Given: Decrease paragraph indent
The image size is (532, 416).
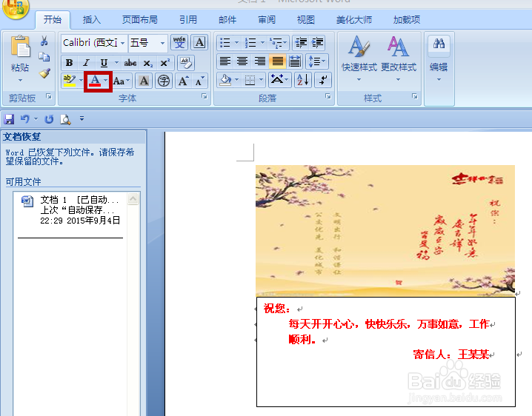Looking at the screenshot, I should (301, 43).
